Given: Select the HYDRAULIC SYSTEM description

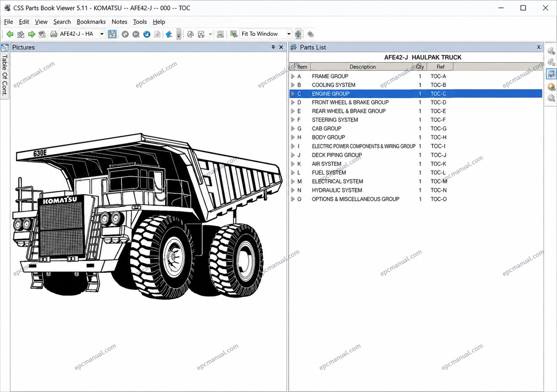Looking at the screenshot, I should pos(337,190).
